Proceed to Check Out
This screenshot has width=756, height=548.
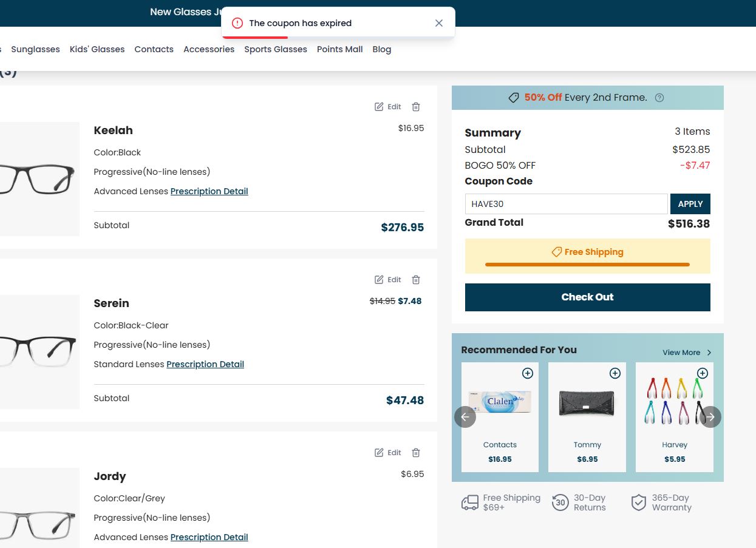click(587, 297)
